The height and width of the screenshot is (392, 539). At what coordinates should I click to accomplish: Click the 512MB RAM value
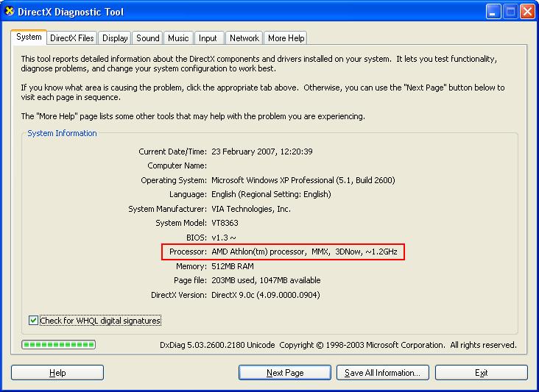click(x=233, y=266)
